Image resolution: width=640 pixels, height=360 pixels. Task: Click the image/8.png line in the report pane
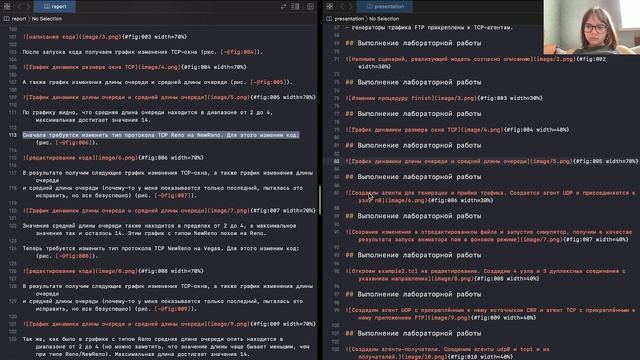coord(113,271)
